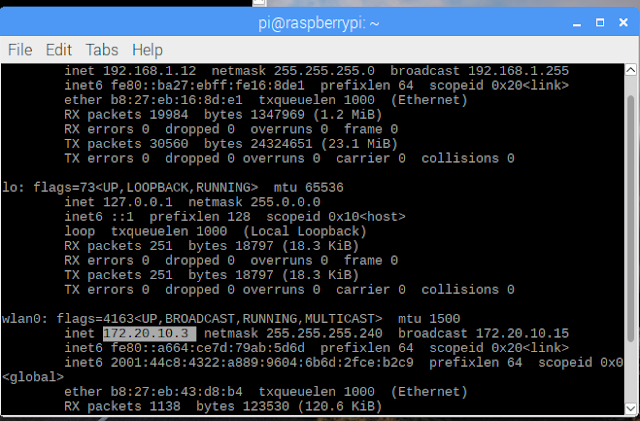Click the (120.6 KiB) text

[x=340, y=407]
